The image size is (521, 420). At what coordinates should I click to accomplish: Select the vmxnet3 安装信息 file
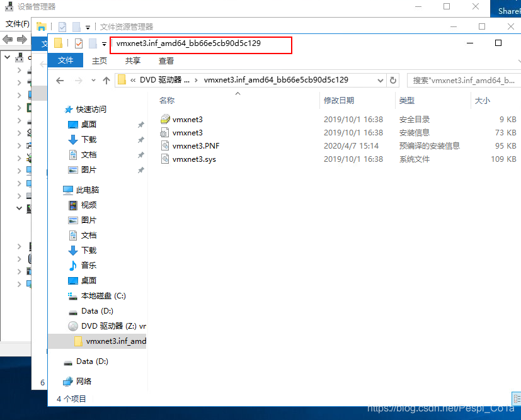click(187, 133)
